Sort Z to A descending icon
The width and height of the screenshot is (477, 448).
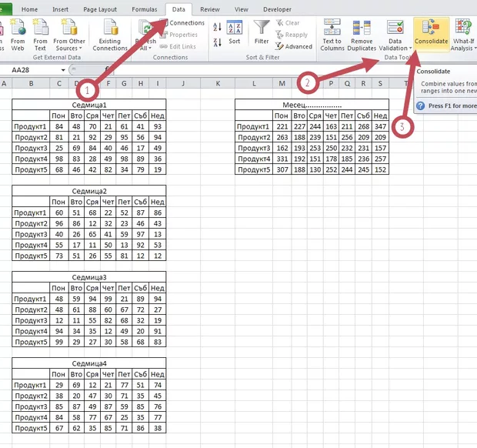[x=217, y=42]
